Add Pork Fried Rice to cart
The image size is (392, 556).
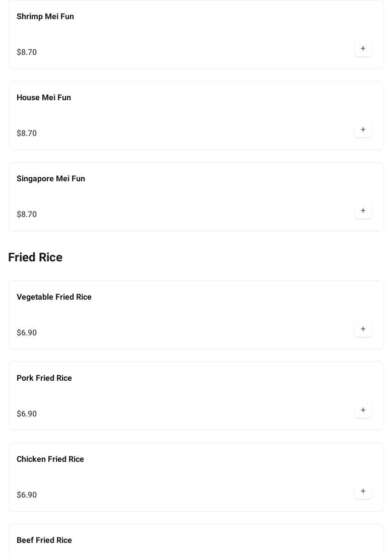(x=363, y=410)
